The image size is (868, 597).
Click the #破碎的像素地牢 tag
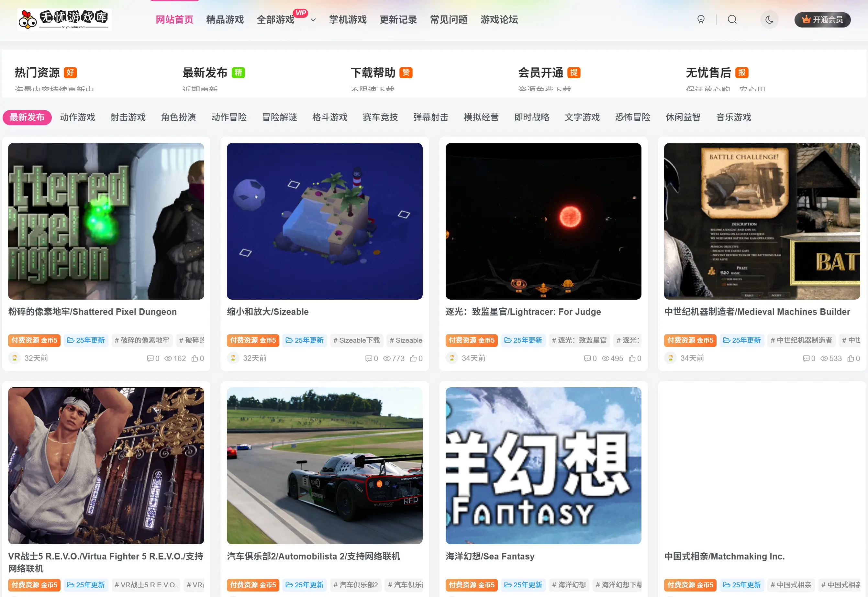(142, 340)
